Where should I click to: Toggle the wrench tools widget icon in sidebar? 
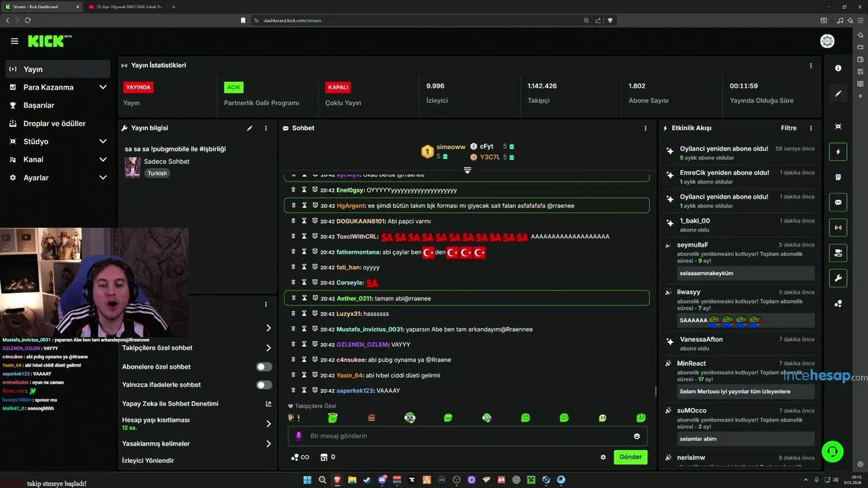tap(838, 278)
